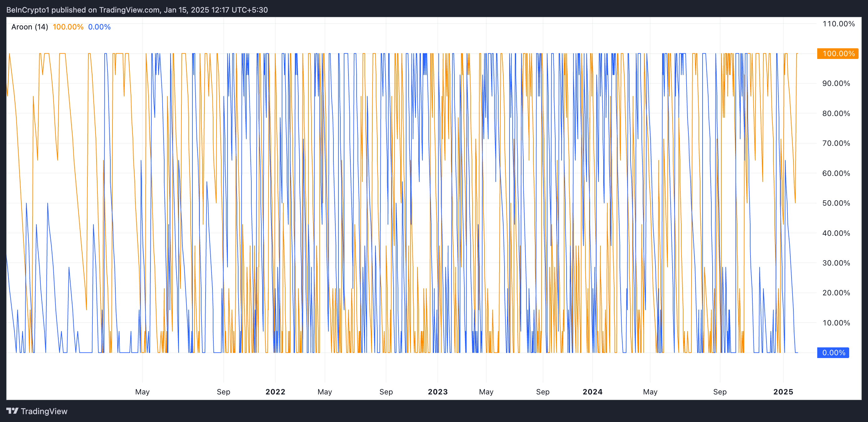Click the Aroon (14) indicator label
Screen dimensions: 868x422
[x=30, y=27]
